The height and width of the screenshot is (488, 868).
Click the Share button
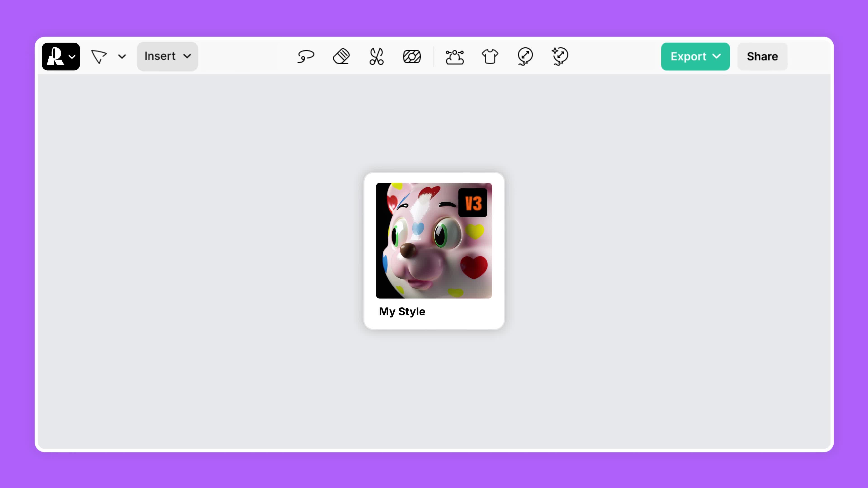(762, 56)
